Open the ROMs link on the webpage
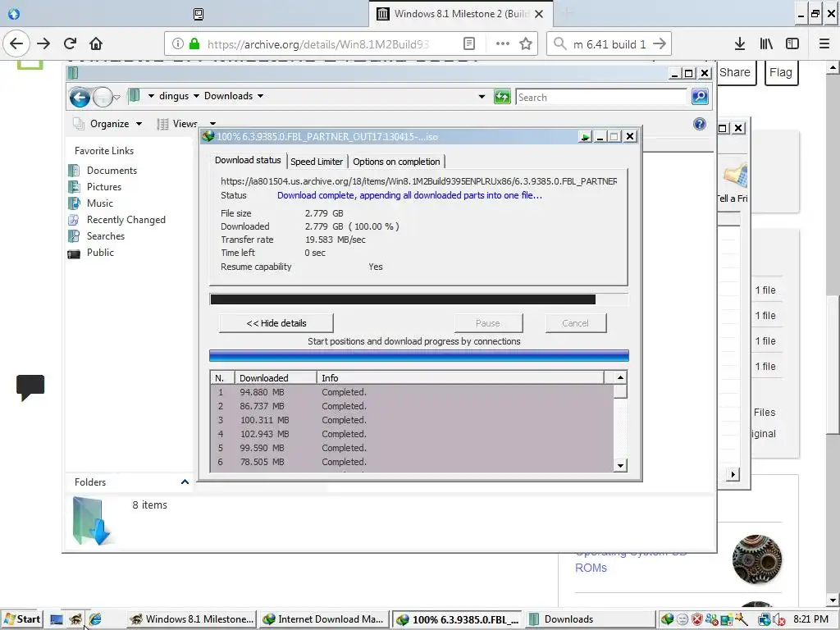 coord(591,568)
